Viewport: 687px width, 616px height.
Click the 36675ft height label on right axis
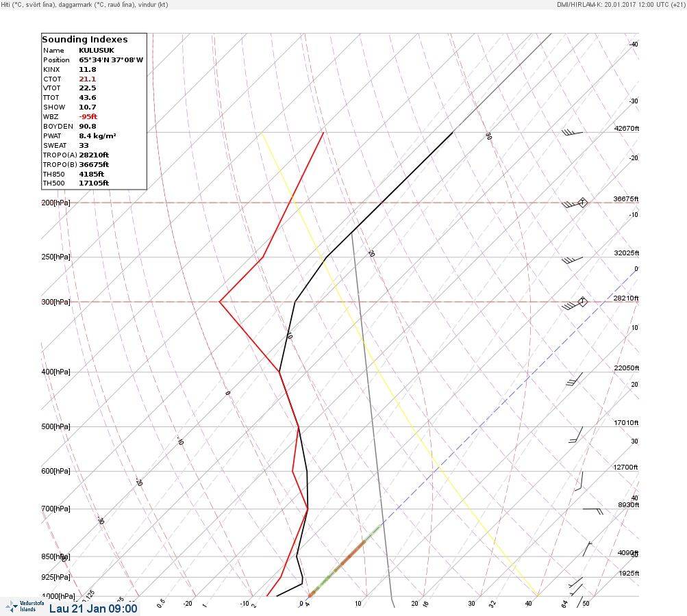(626, 198)
